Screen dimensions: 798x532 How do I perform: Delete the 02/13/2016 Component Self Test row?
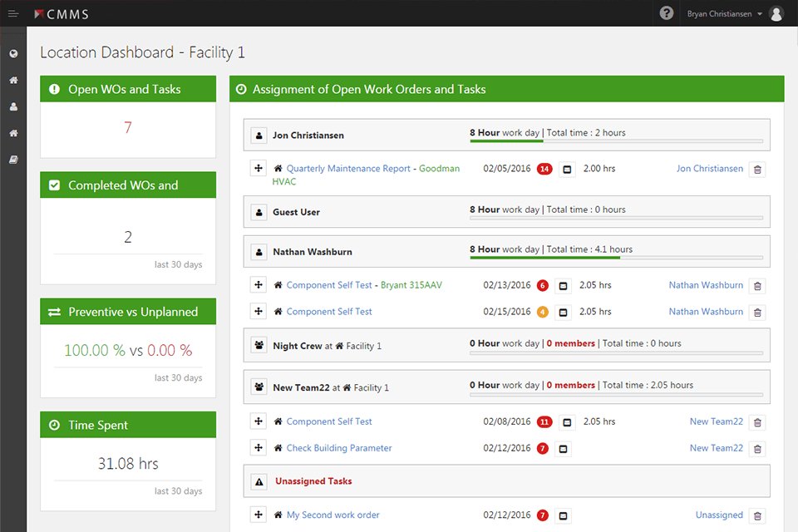pos(757,286)
